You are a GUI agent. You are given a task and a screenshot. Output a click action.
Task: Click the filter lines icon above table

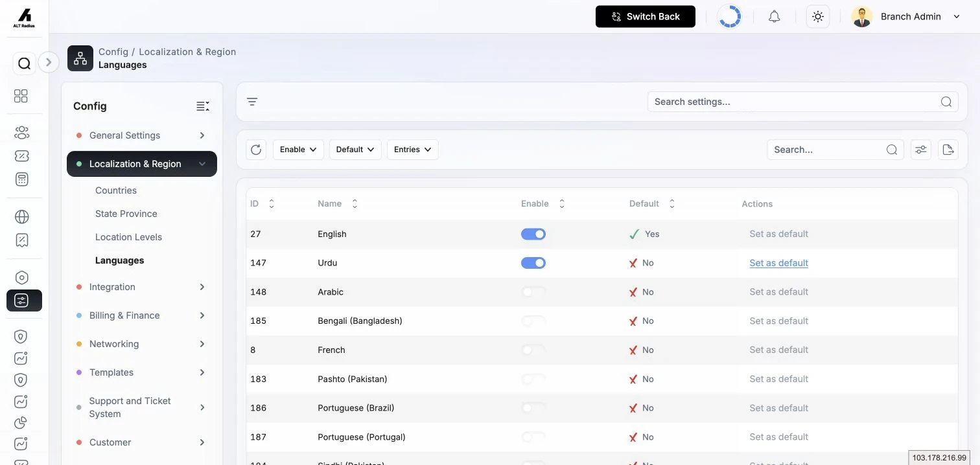[x=252, y=102]
